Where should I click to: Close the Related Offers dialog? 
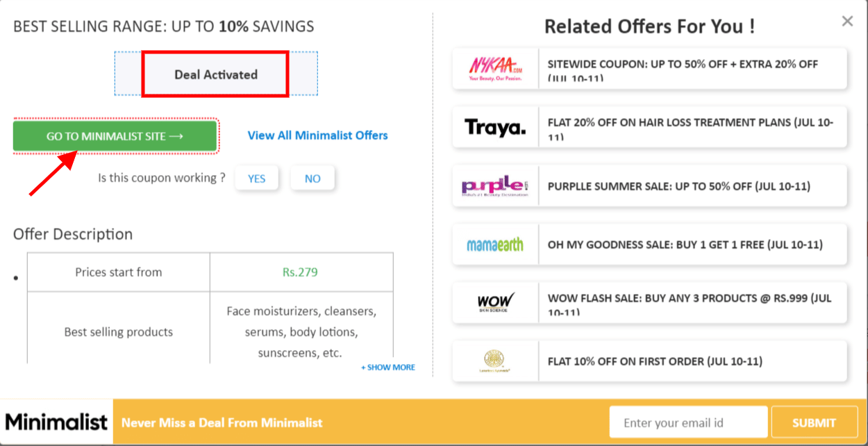tap(847, 21)
